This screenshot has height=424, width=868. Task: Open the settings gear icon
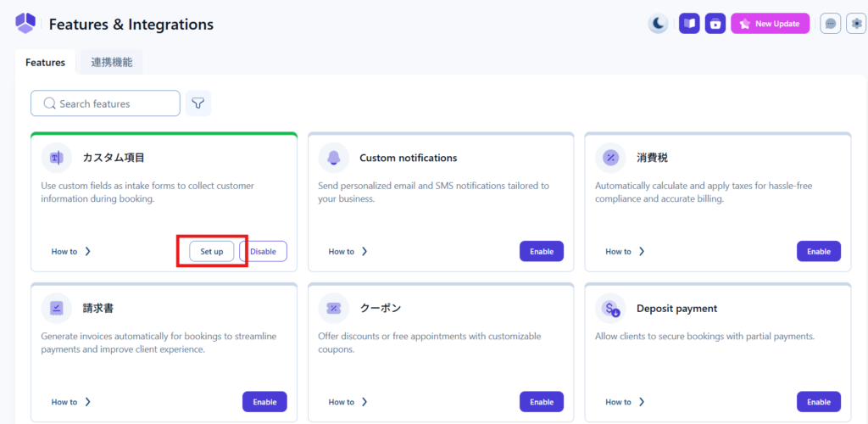click(x=857, y=24)
